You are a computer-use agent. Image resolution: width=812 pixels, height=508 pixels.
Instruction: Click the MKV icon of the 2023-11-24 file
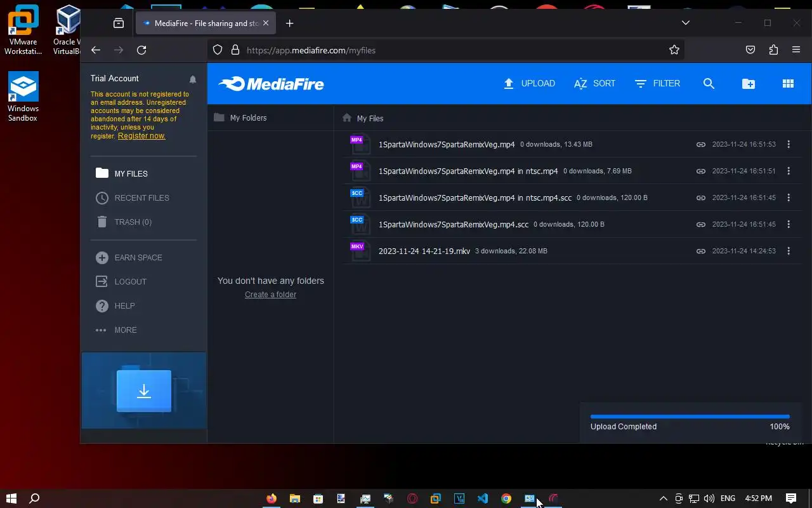click(360, 251)
